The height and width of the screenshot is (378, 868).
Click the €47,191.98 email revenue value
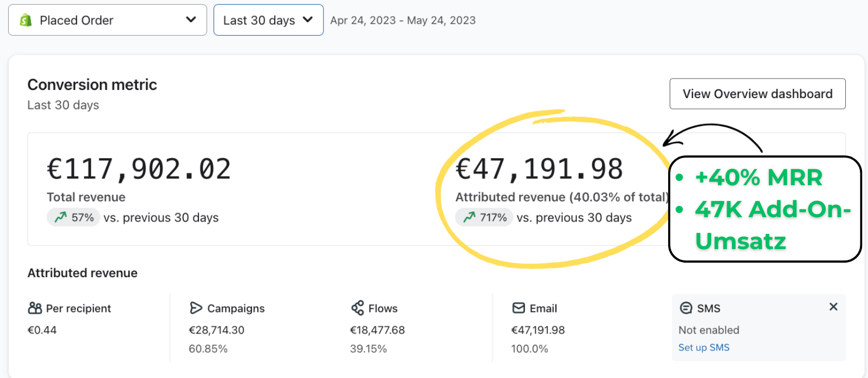click(538, 330)
